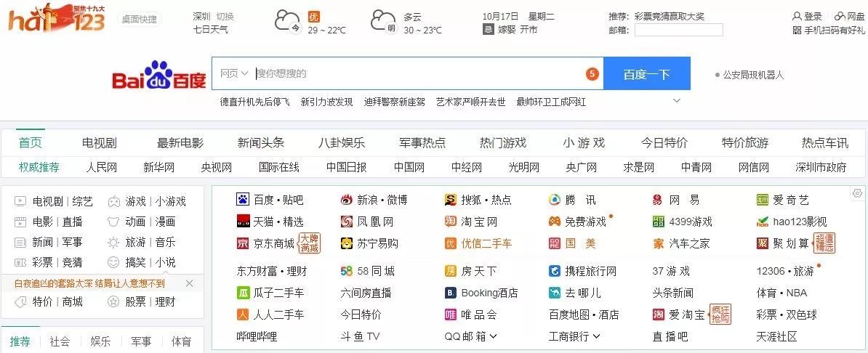
Task: Open the 七日天气 forecast link
Action: (x=210, y=29)
